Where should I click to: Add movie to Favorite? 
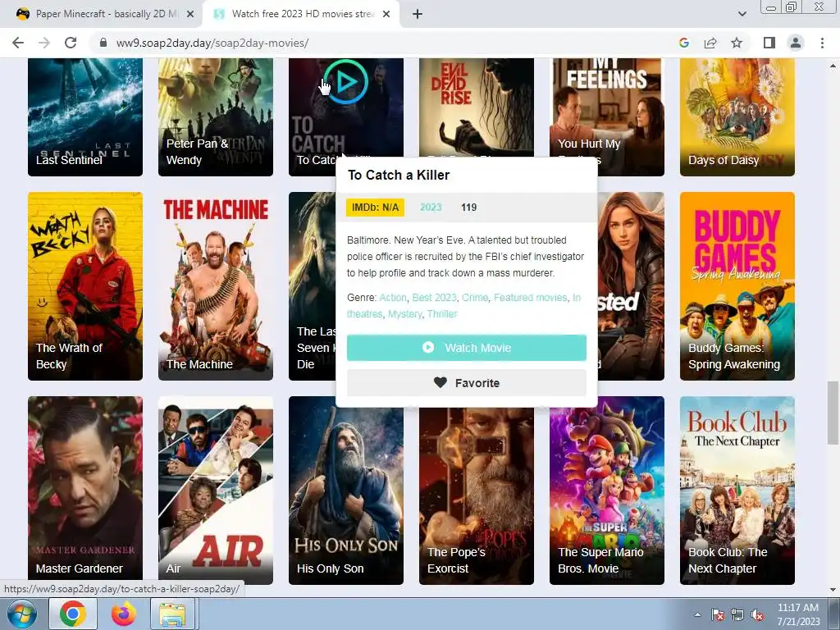pyautogui.click(x=467, y=383)
